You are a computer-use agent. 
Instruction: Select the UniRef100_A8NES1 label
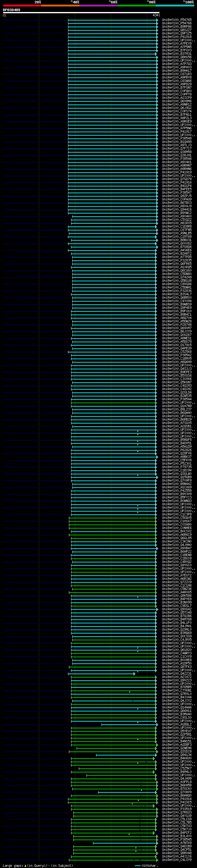[177, 338]
